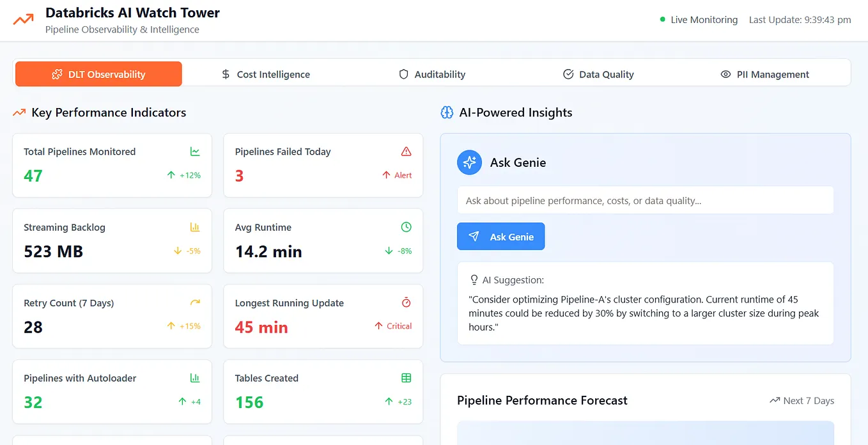Click the bar chart icon on Streaming Backlog card
This screenshot has width=868, height=445.
[194, 227]
